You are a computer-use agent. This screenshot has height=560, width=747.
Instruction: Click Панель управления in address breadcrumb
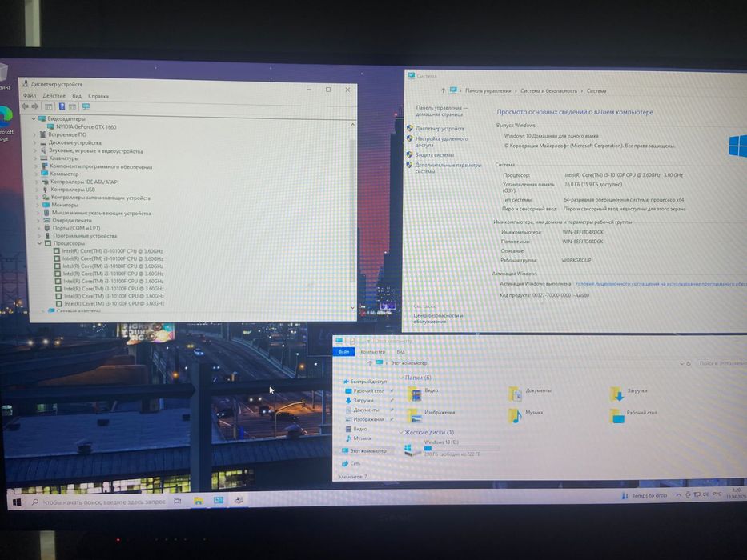[x=488, y=90]
